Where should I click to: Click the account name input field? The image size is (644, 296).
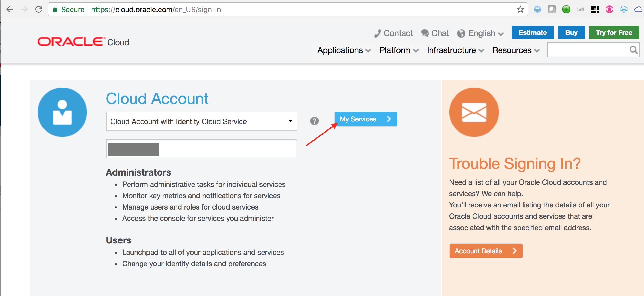201,149
